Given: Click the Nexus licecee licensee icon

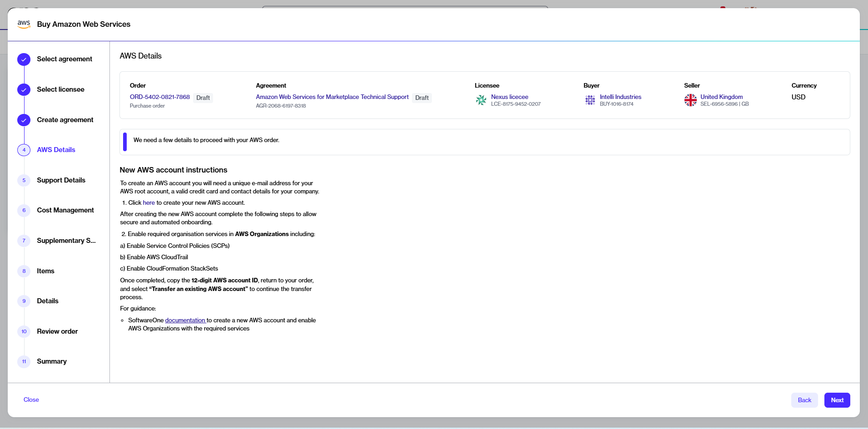Looking at the screenshot, I should tap(481, 100).
